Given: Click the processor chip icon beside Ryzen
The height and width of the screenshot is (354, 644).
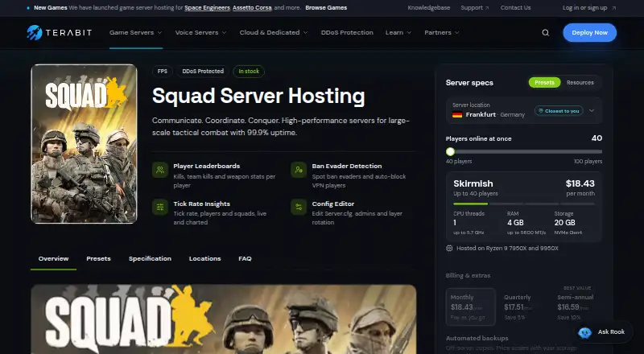Looking at the screenshot, I should point(449,248).
